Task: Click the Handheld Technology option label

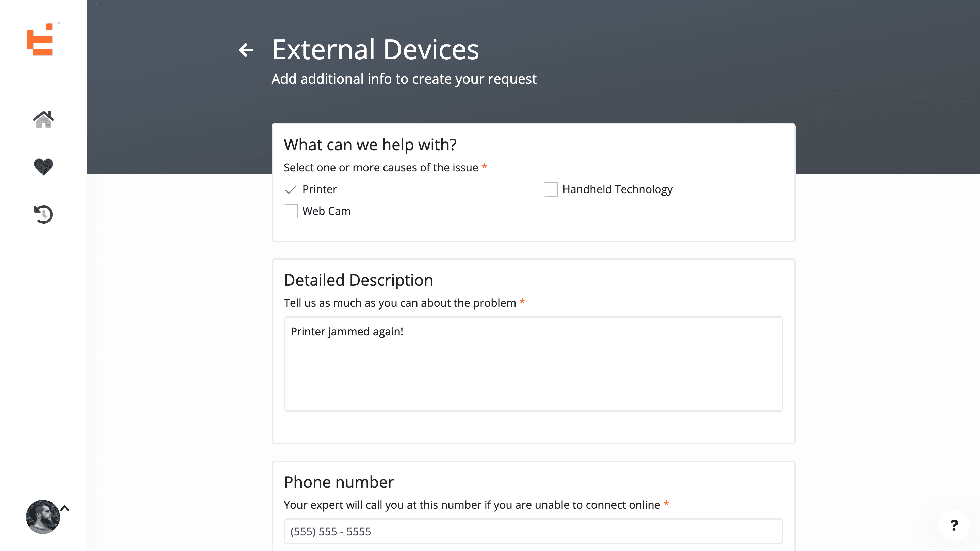Action: [617, 189]
